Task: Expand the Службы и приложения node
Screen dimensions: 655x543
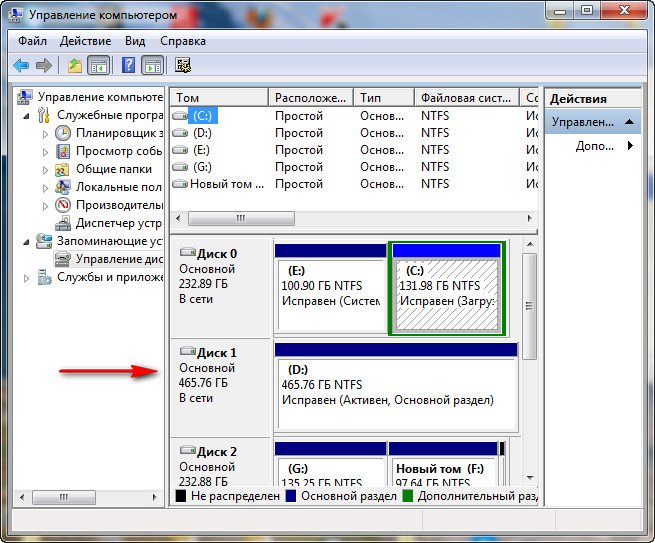Action: click(x=26, y=278)
